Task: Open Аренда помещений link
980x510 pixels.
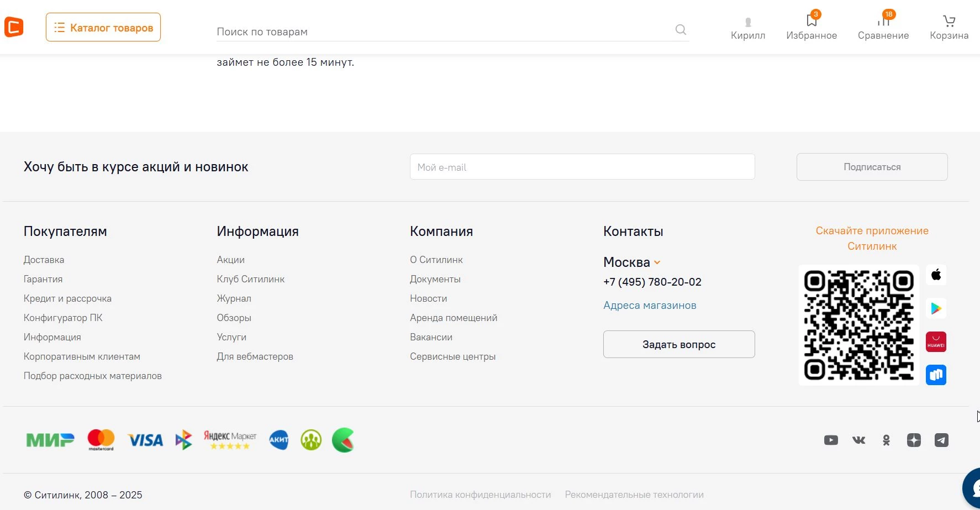Action: pos(453,318)
